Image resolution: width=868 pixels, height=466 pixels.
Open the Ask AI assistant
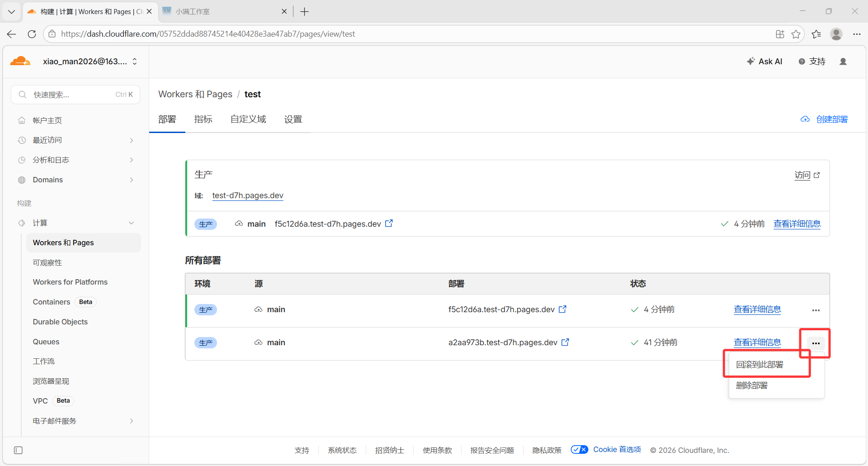[764, 62]
